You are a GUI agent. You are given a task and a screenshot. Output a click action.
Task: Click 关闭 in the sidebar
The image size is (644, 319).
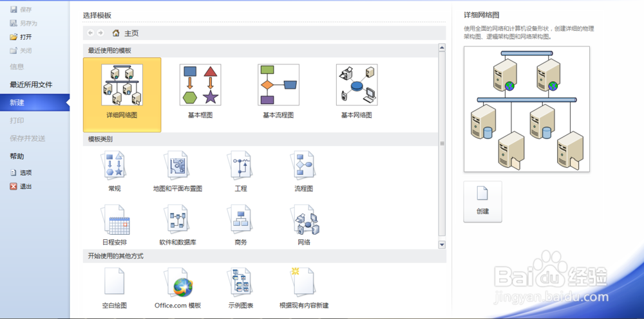(x=21, y=51)
